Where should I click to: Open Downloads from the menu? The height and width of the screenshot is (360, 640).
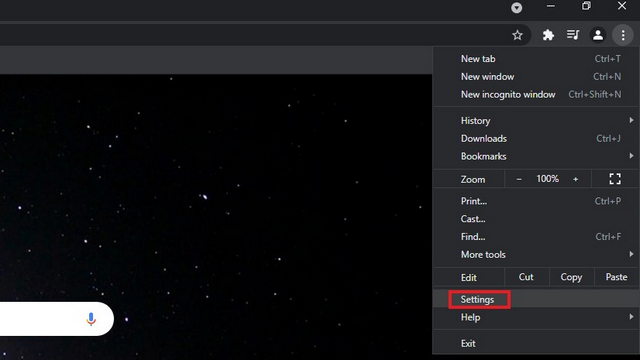pyautogui.click(x=535, y=139)
